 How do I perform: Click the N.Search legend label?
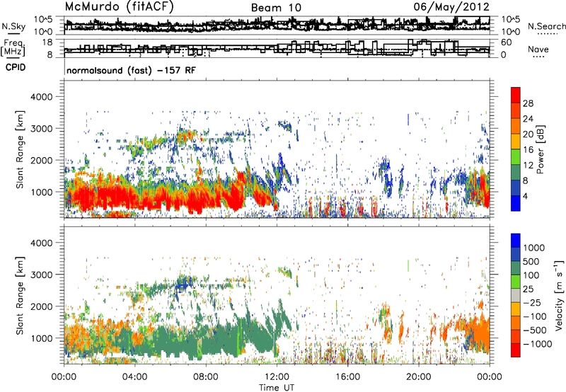[x=546, y=26]
